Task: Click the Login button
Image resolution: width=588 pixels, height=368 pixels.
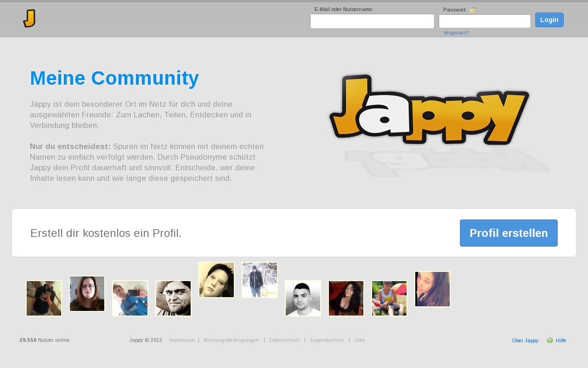Action: 549,20
